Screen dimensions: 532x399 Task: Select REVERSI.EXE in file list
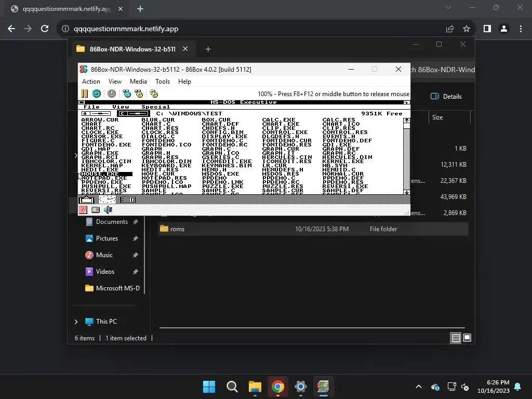pos(345,187)
